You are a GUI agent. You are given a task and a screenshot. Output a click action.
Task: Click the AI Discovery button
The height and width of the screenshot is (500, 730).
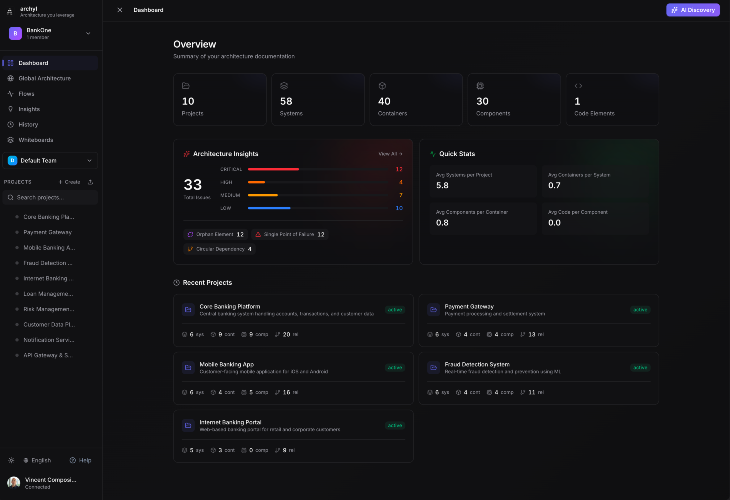pyautogui.click(x=693, y=10)
